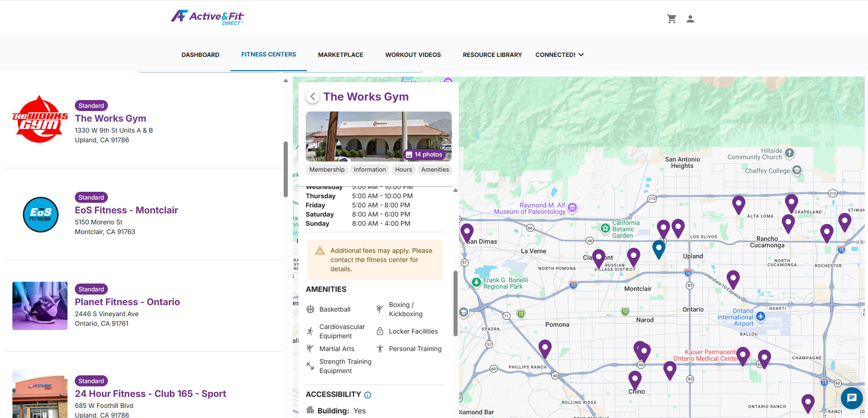Click the Strength Training Equipment icon
The height and width of the screenshot is (418, 868).
(310, 366)
